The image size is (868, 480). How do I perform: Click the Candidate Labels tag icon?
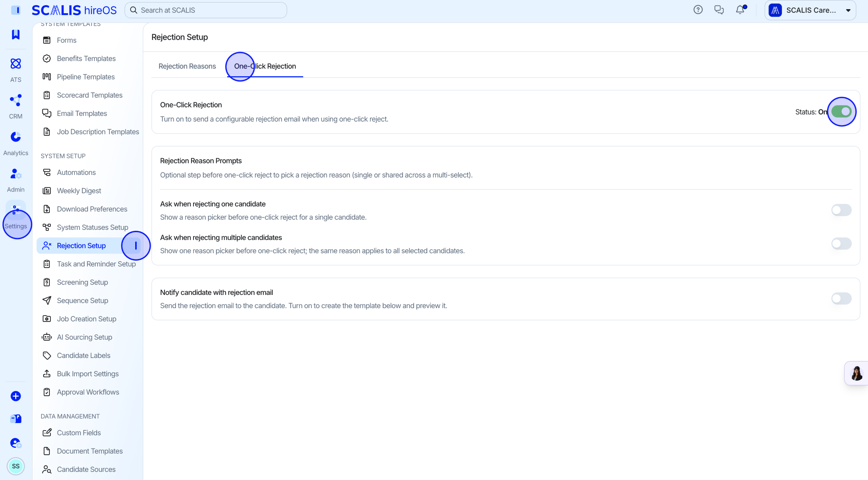click(47, 356)
